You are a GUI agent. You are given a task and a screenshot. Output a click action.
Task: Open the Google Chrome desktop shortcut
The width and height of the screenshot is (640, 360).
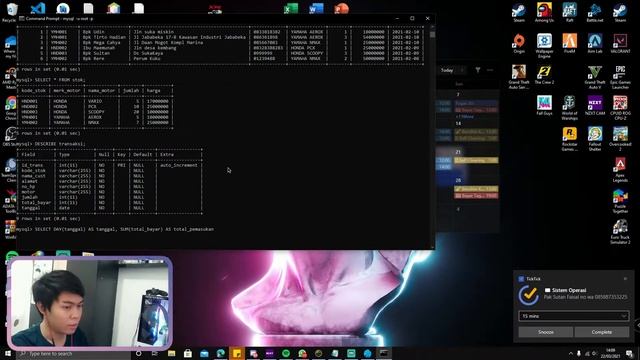(11, 108)
